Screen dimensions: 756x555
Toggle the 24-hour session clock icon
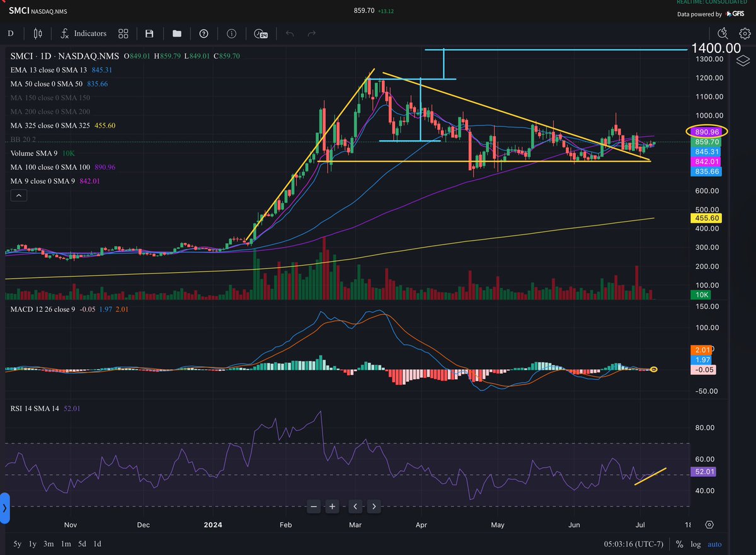260,33
